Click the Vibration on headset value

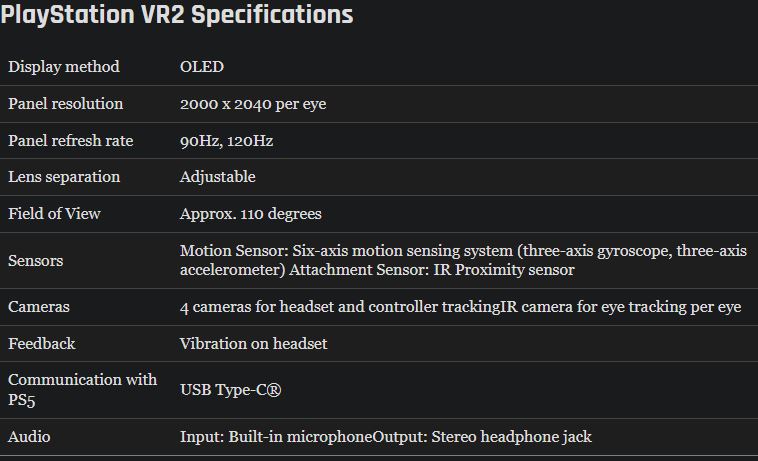click(253, 344)
